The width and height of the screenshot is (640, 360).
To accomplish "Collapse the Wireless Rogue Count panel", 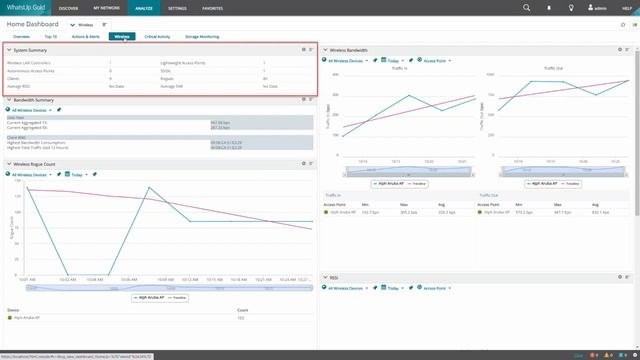I will (9, 164).
